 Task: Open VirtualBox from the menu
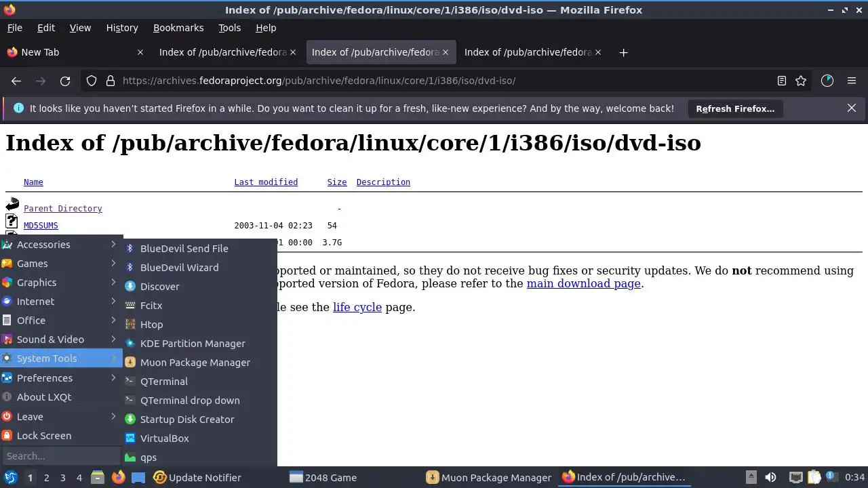(200, 439)
